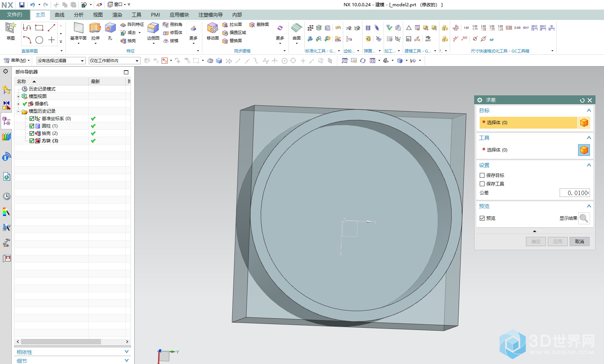
Task: Expand the 模型视图 tree node
Action: (18, 96)
